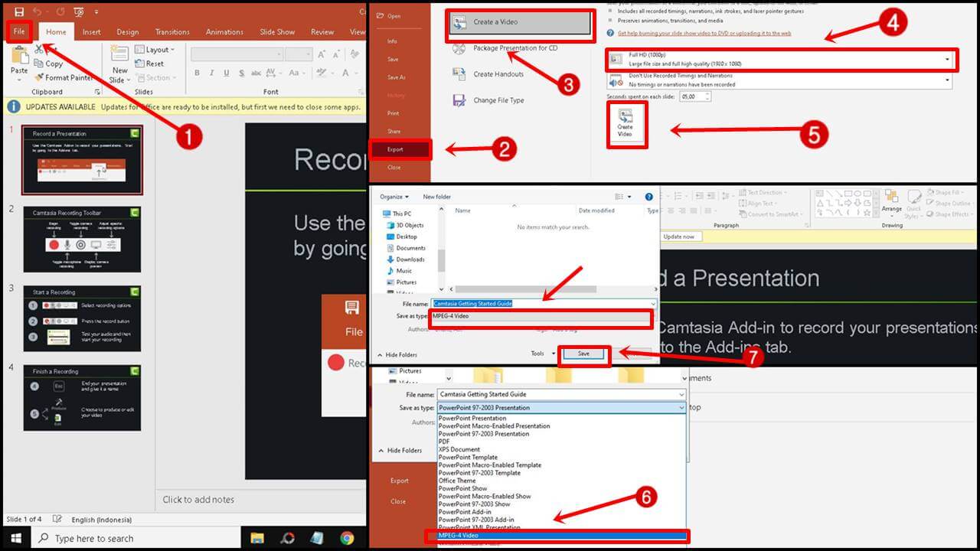Screen dimensions: 980x551
Task: Click Start From Beginning slideshow icon in title bar
Action: [79, 11]
